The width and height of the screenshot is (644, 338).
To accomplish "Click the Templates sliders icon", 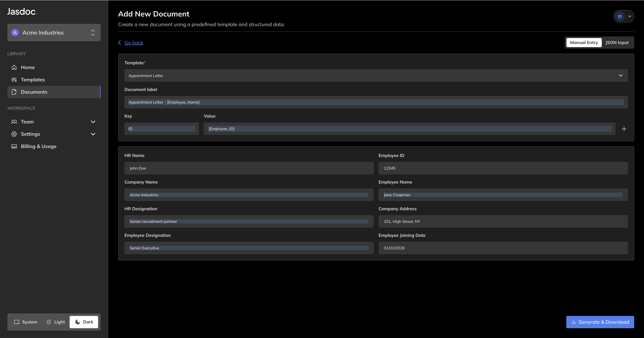I will coord(14,80).
